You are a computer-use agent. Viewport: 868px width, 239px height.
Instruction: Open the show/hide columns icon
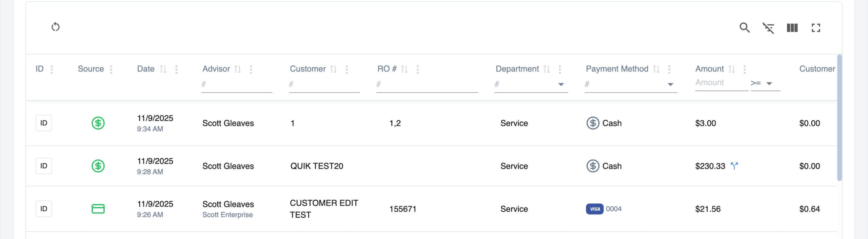792,28
